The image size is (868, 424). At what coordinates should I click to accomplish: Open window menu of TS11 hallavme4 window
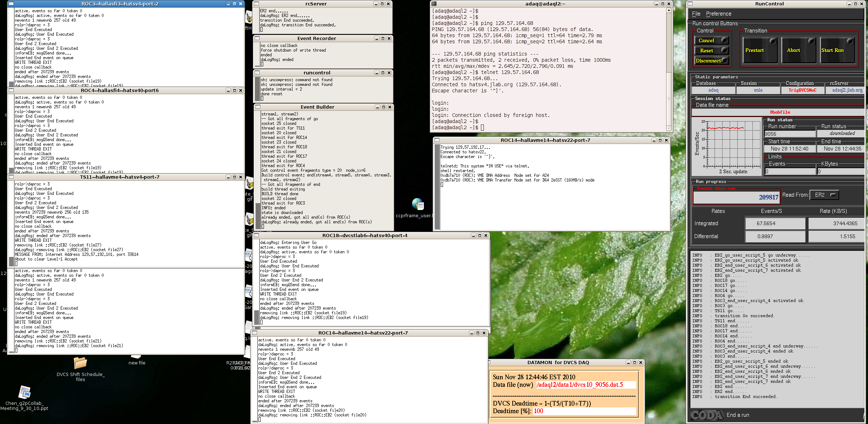(x=11, y=177)
